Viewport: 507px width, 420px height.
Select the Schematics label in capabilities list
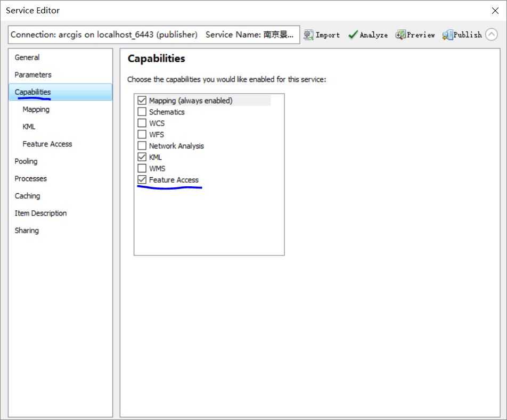point(167,112)
